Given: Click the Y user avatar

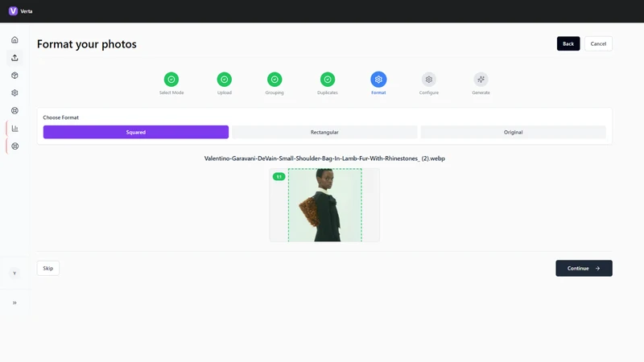Looking at the screenshot, I should point(14,274).
